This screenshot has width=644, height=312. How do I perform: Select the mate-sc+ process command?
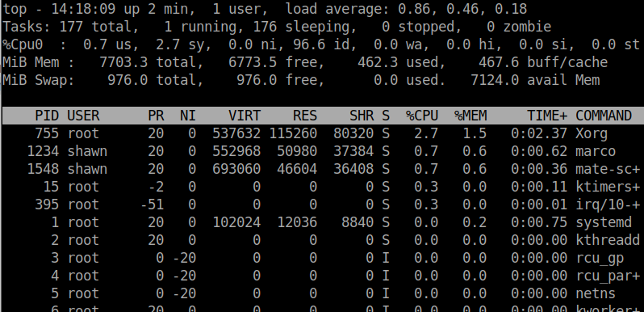608,169
